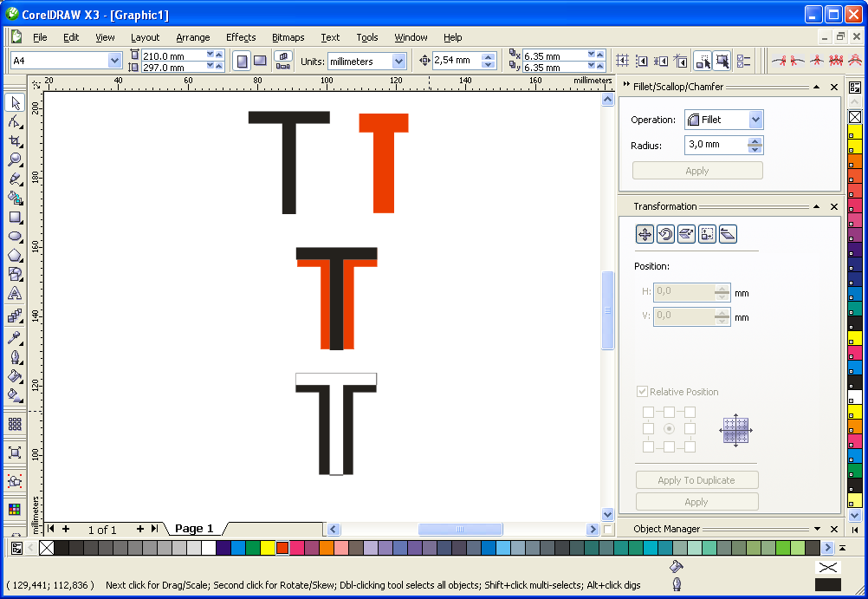Expand the A4 paper size dropdown
Screen dimensions: 868x599
[x=114, y=61]
